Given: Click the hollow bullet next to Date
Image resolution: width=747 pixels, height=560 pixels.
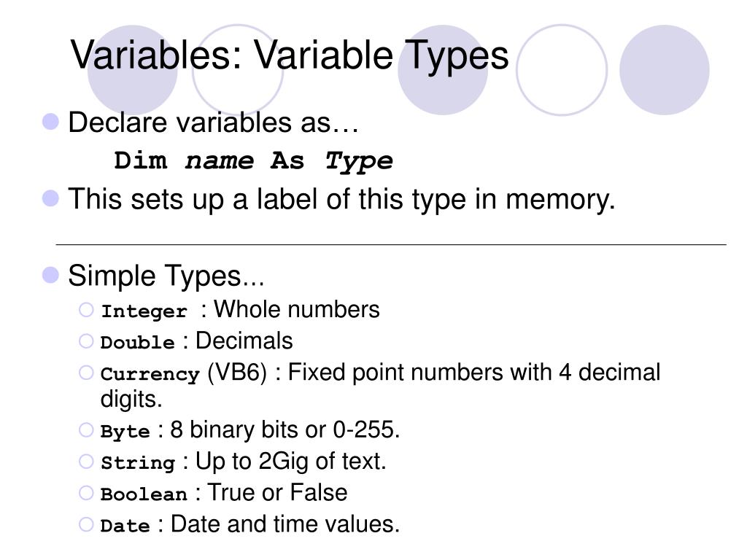Looking at the screenshot, I should pyautogui.click(x=86, y=524).
